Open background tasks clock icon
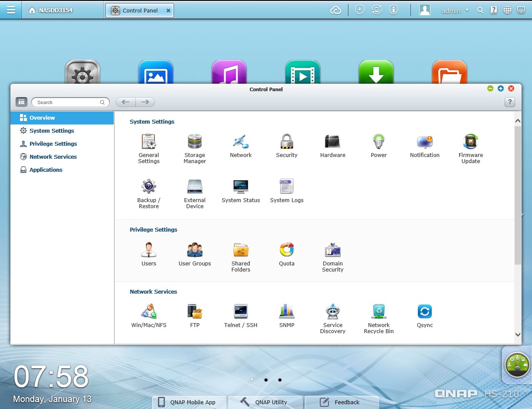Viewport: 532px width, 409px height. click(x=360, y=10)
